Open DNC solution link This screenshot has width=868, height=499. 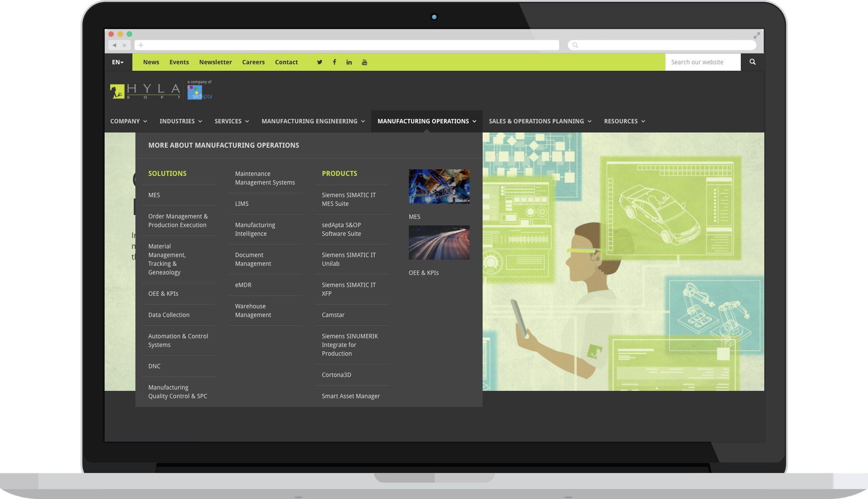coord(155,366)
